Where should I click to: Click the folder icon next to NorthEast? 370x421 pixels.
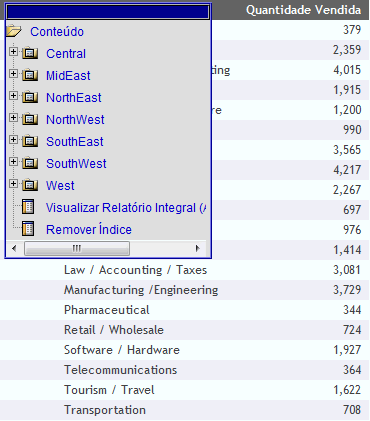30,97
